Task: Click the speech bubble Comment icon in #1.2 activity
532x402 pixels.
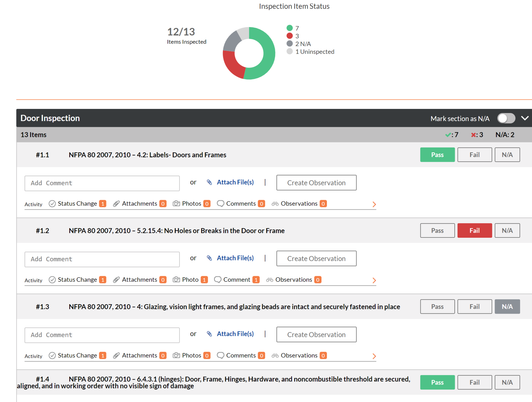Action: point(218,280)
